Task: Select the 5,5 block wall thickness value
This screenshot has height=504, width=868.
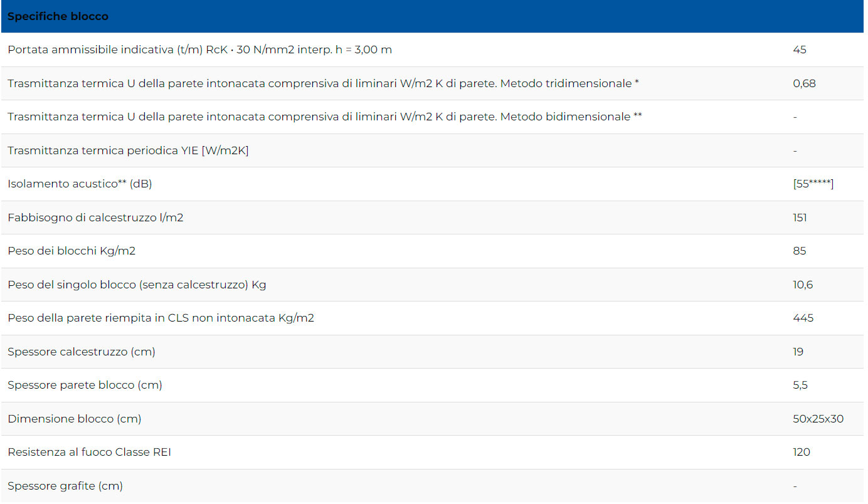Action: (800, 385)
